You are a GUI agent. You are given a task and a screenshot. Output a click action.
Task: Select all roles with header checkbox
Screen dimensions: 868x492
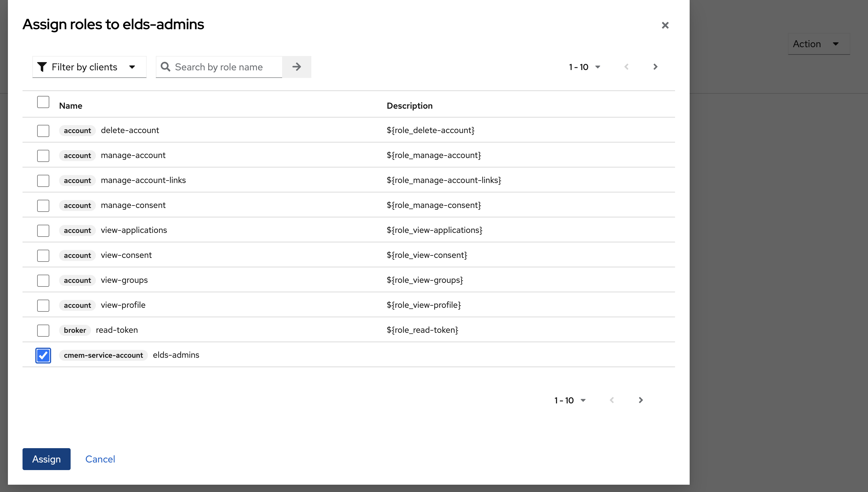pyautogui.click(x=43, y=102)
